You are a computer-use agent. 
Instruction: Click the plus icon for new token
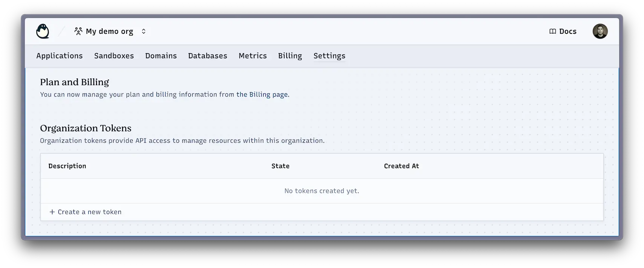pos(52,212)
